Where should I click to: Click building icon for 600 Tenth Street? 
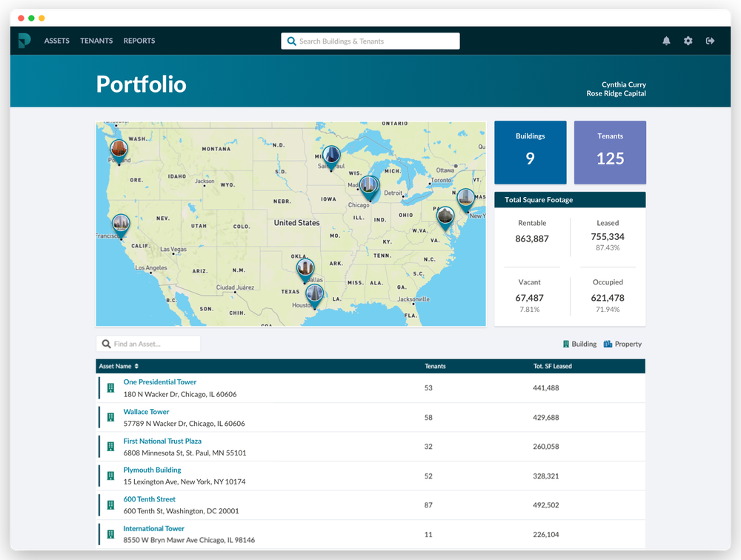[x=110, y=505]
